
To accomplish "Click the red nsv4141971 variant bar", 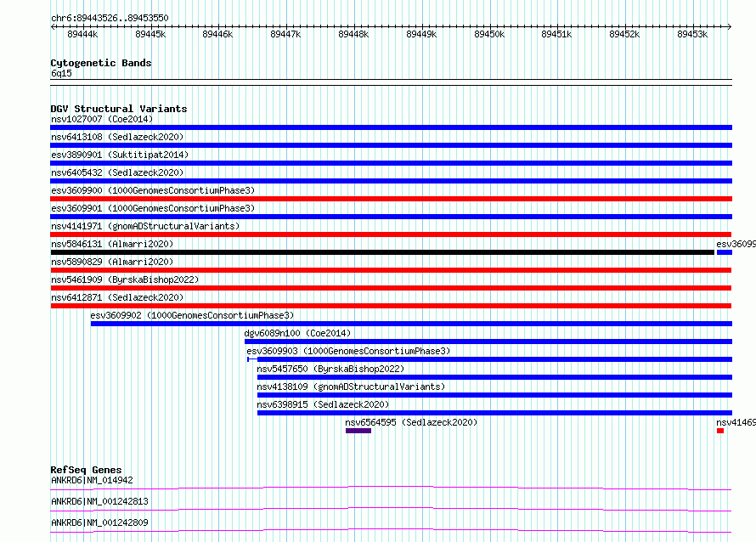I will point(391,234).
